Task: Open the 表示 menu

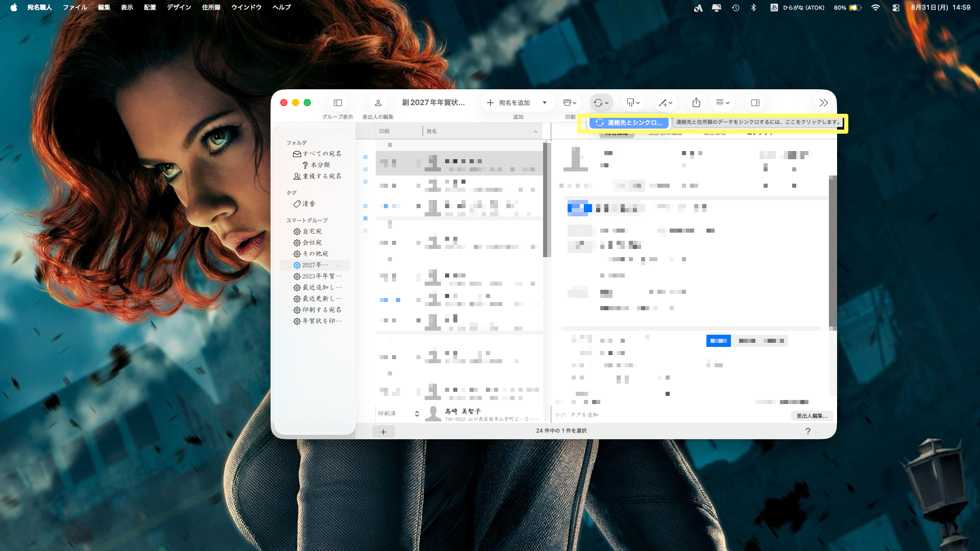Action: click(x=127, y=8)
